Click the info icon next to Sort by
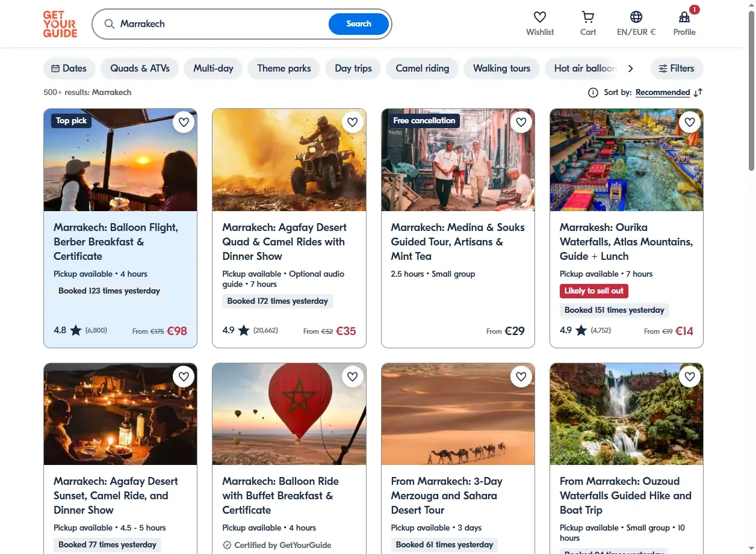The image size is (756, 554). pos(593,93)
